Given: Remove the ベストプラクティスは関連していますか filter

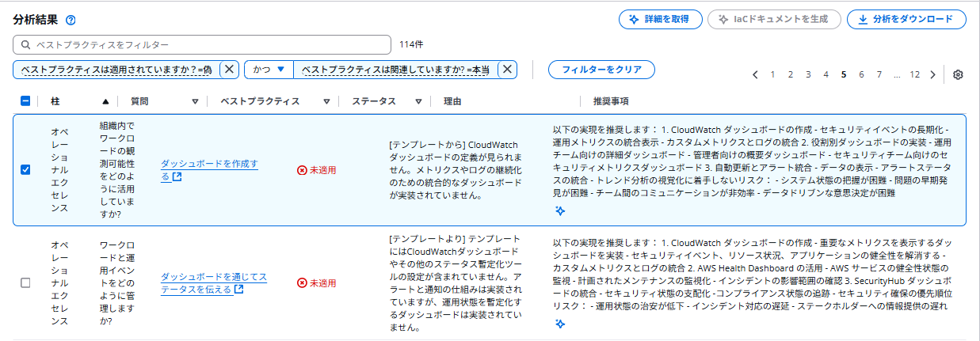Looking at the screenshot, I should pos(508,70).
